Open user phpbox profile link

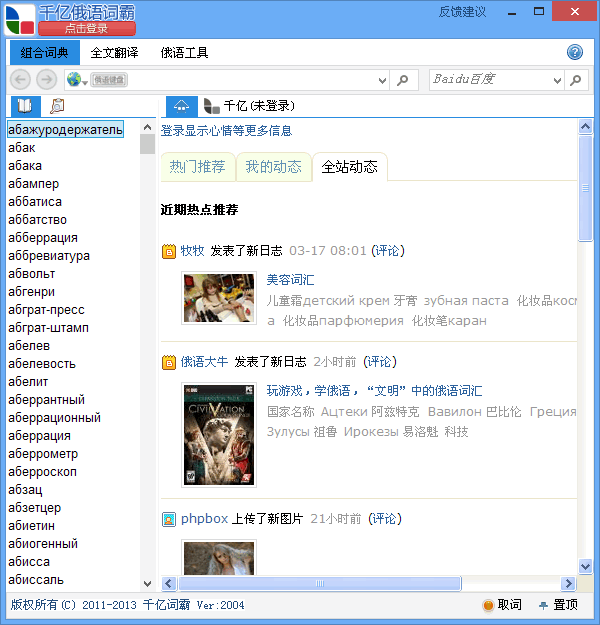pyautogui.click(x=204, y=519)
